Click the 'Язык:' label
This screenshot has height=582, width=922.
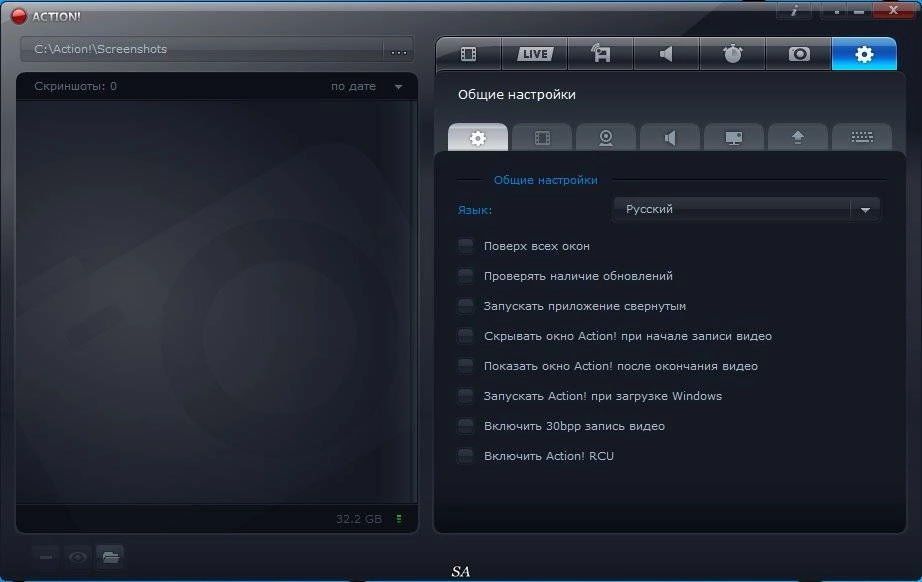pos(475,210)
